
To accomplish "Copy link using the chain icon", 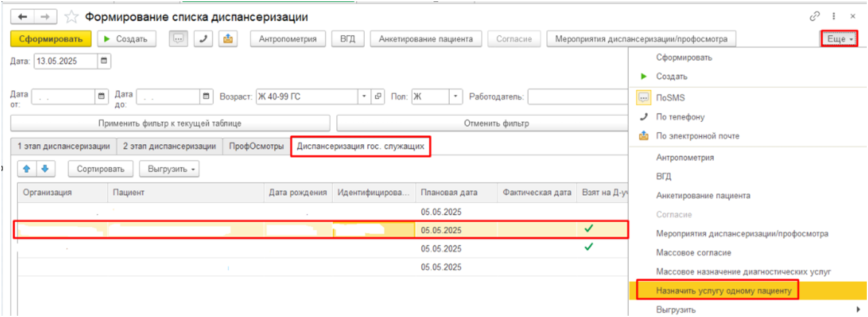I will pos(815,17).
